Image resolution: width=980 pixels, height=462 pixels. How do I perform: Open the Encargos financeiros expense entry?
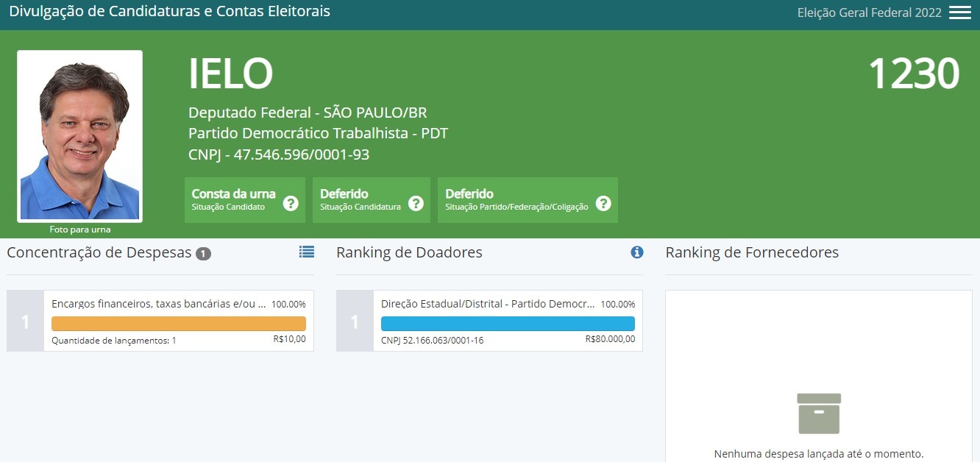click(158, 304)
